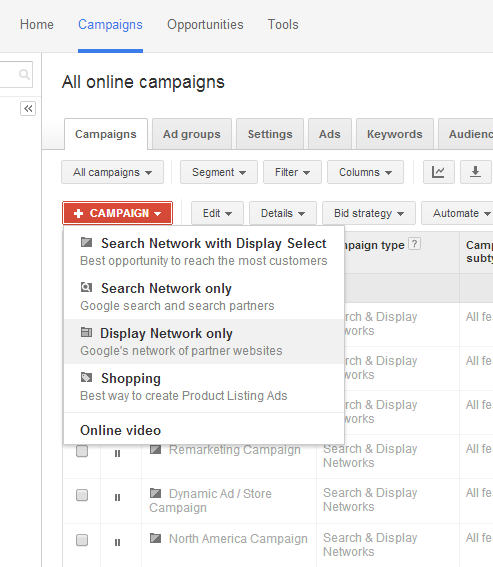
Task: Open the Columns dropdown
Action: (x=365, y=172)
